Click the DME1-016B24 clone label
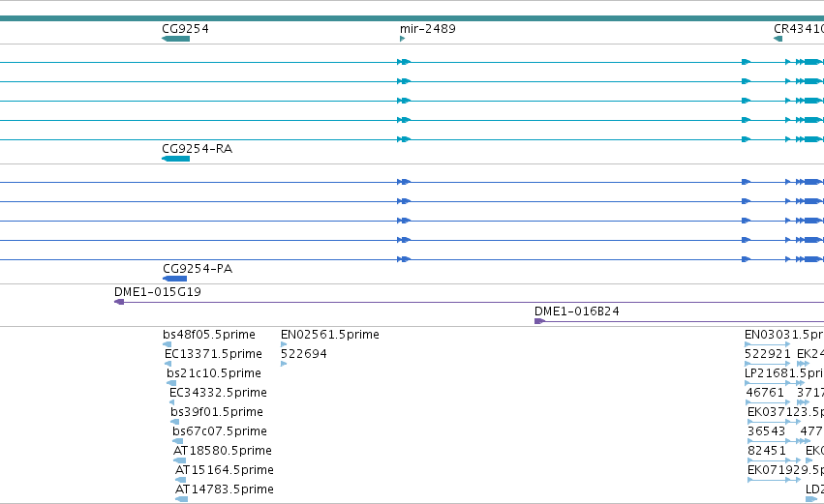 click(x=576, y=311)
